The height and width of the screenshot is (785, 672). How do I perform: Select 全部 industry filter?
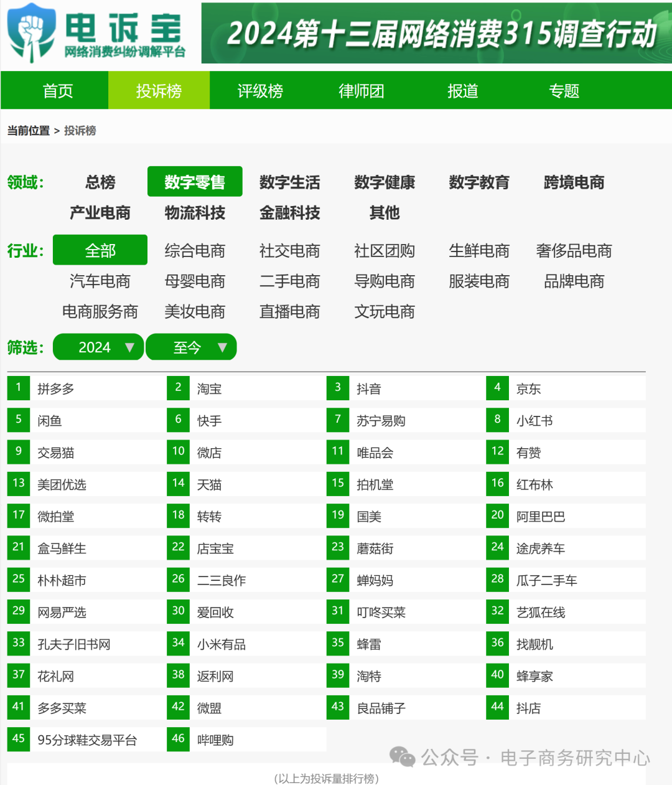(x=100, y=250)
